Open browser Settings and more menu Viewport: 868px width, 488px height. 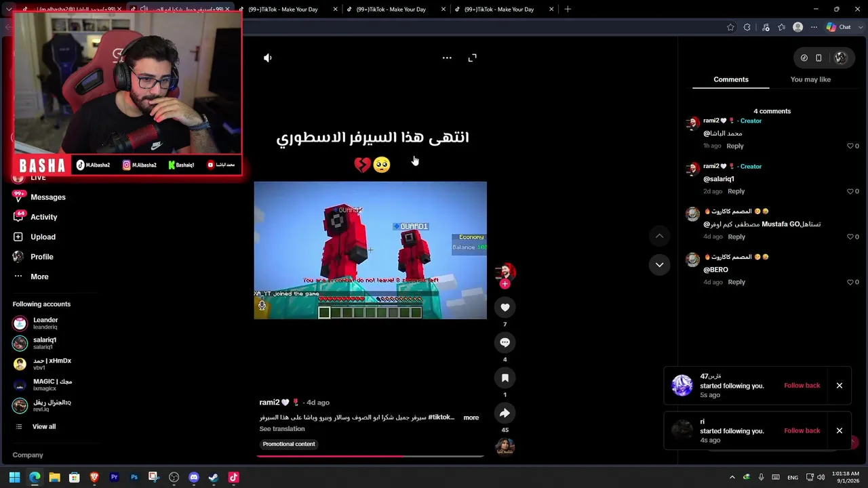[x=814, y=27]
